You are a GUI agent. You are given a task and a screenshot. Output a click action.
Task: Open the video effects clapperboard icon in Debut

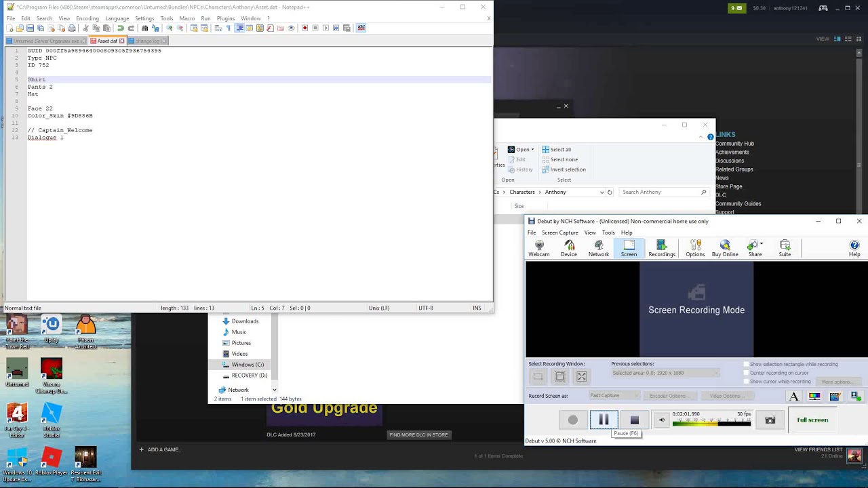click(835, 396)
